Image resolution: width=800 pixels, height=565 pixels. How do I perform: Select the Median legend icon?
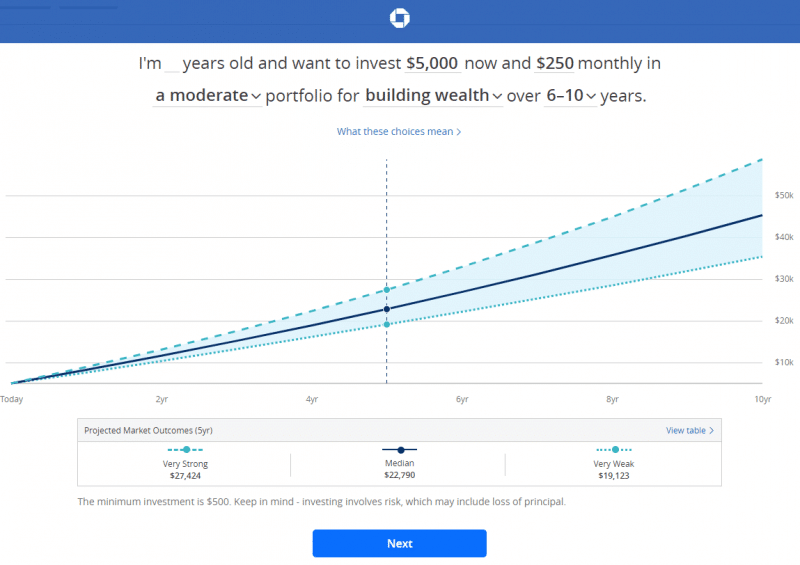400,450
